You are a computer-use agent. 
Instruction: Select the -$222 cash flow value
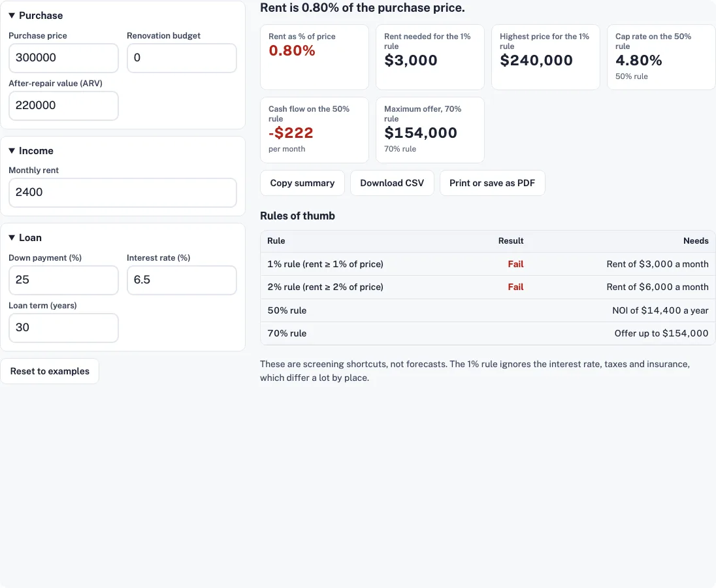pyautogui.click(x=291, y=133)
